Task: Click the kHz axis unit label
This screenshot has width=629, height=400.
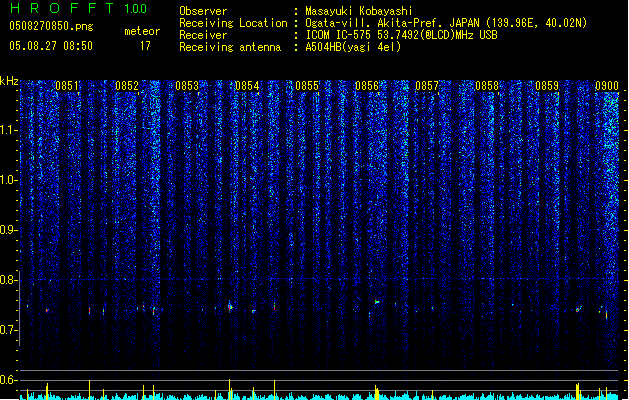Action: 9,81
